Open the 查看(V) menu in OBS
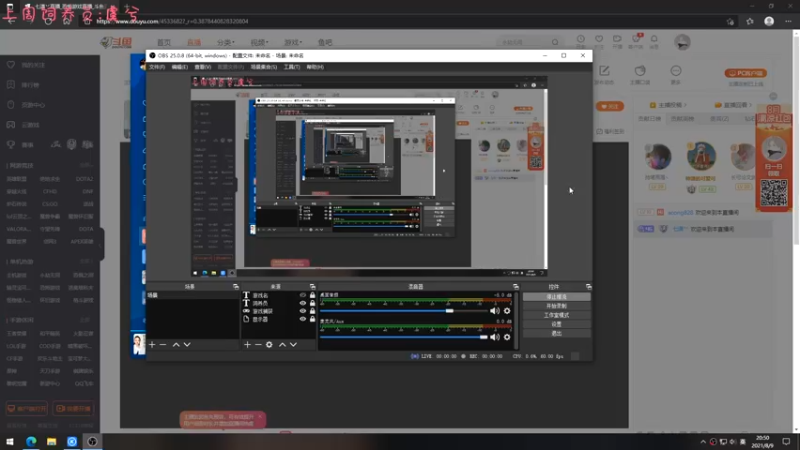 click(x=203, y=67)
